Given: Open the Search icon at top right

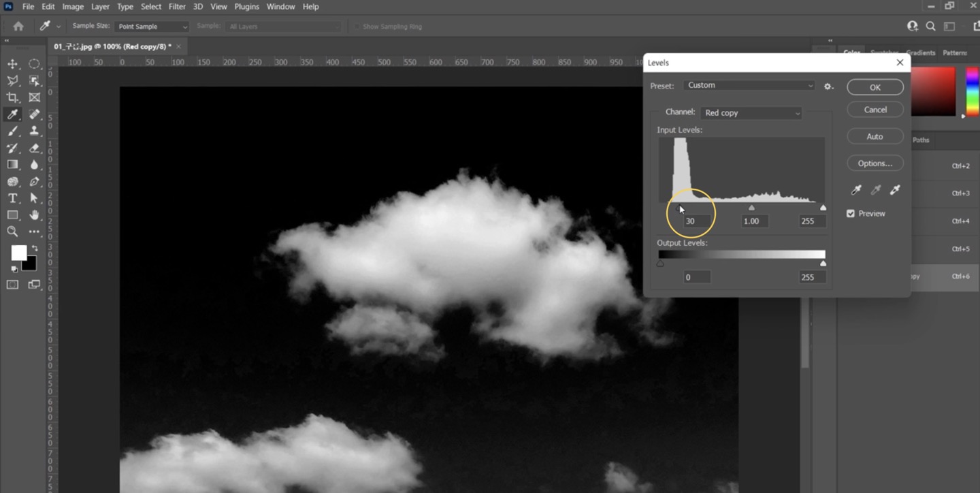Looking at the screenshot, I should click(x=930, y=27).
